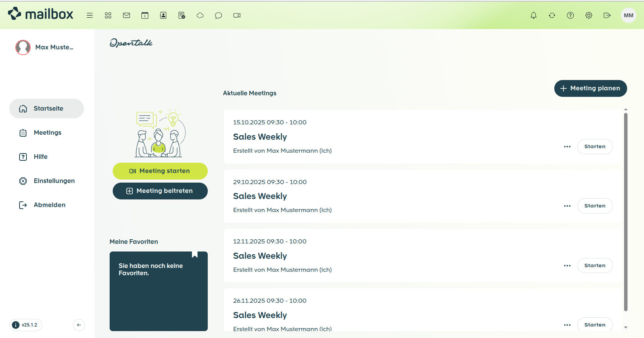
Task: Open the MM user avatar menu
Action: 628,15
